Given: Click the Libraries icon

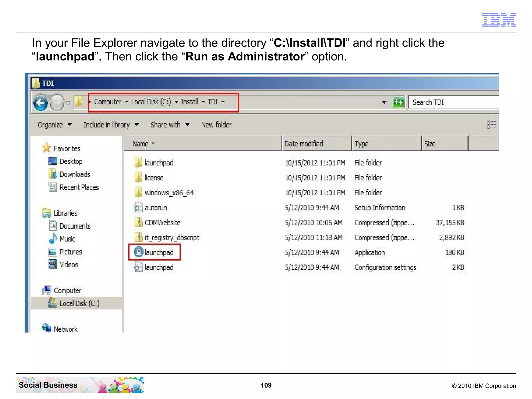Looking at the screenshot, I should [46, 213].
